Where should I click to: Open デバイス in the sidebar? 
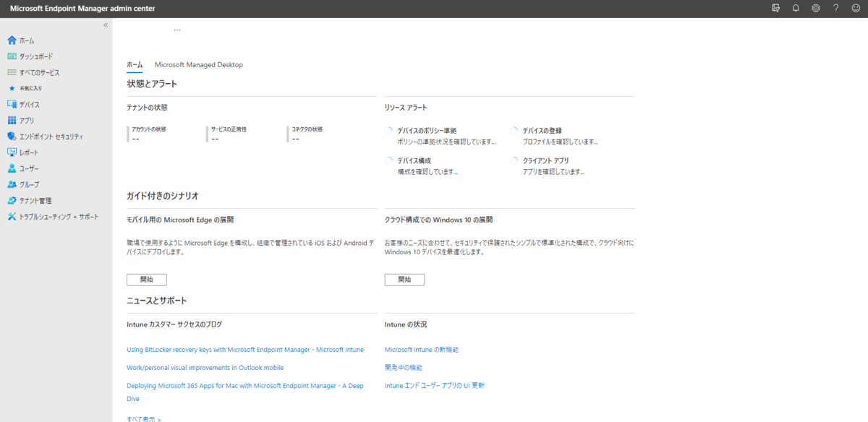click(x=30, y=105)
